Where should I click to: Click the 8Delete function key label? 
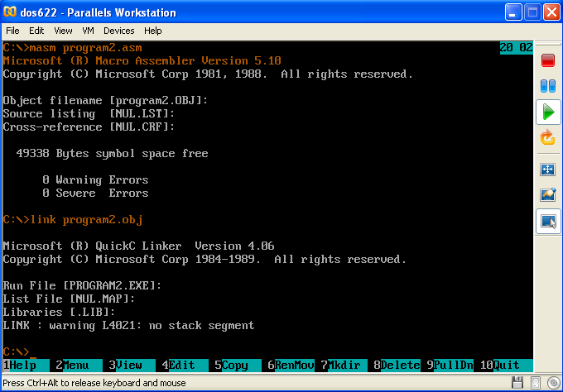tap(397, 365)
